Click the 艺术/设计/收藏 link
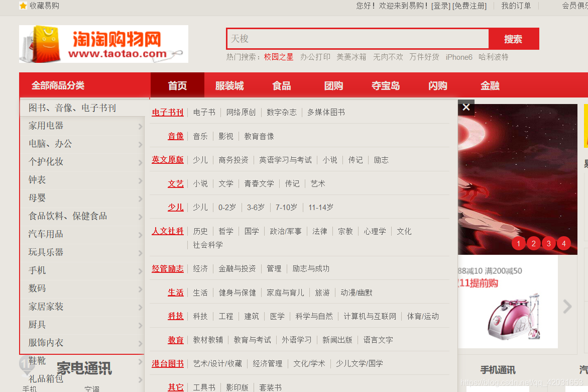 pyautogui.click(x=217, y=364)
